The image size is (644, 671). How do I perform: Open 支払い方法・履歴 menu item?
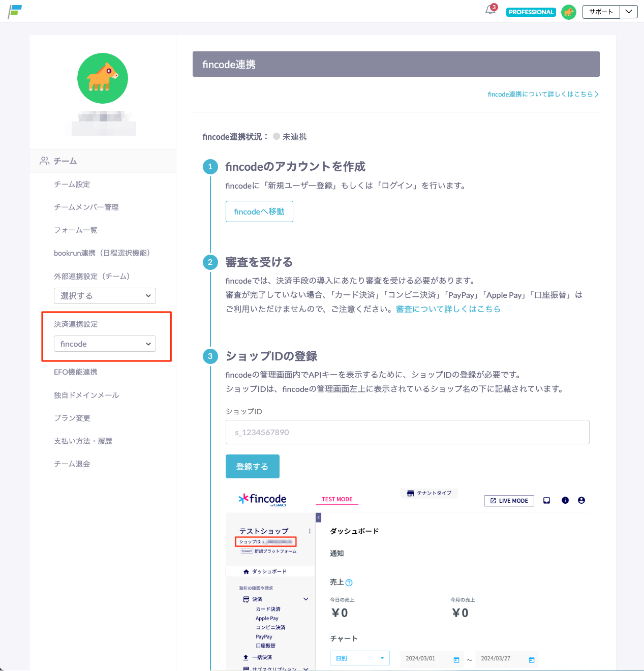click(x=83, y=441)
